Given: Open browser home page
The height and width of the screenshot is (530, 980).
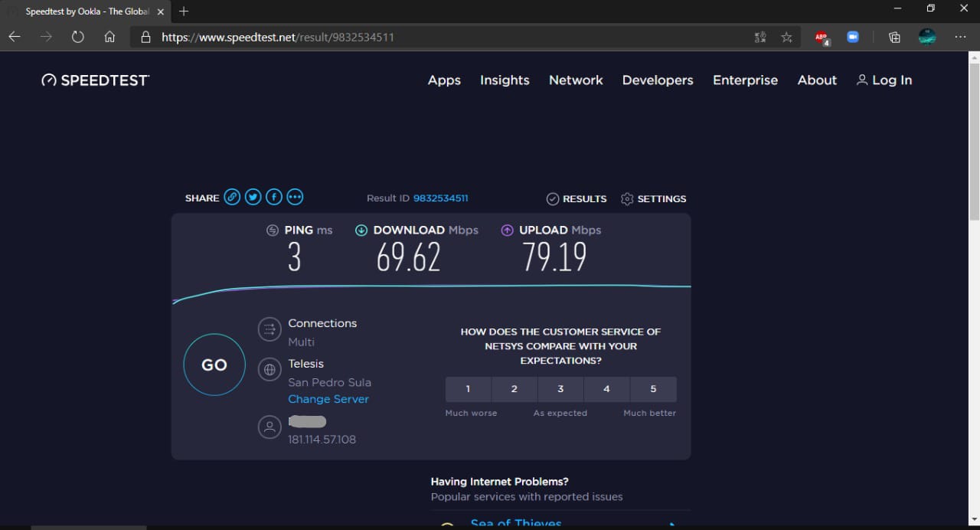Looking at the screenshot, I should (109, 37).
